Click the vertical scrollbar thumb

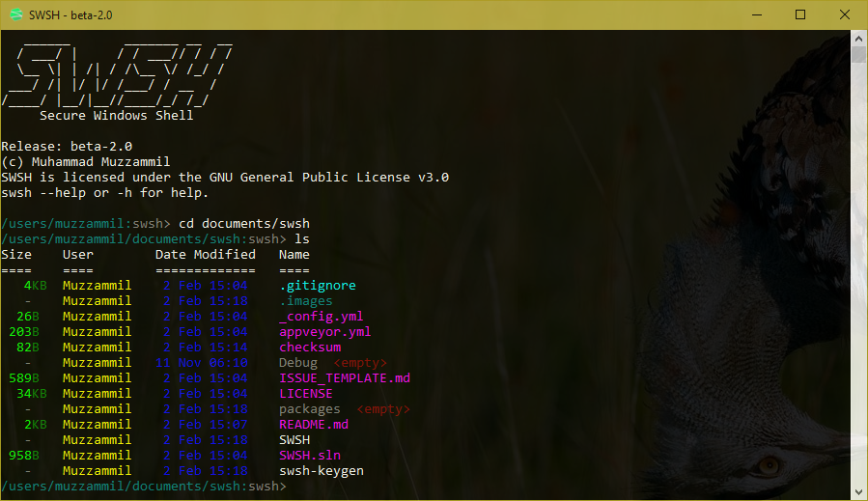(858, 54)
